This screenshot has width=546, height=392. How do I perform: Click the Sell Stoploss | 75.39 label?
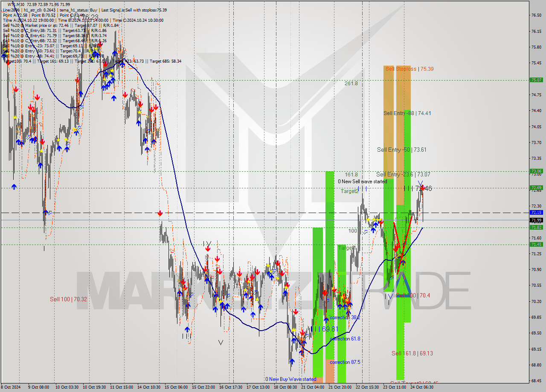(409, 69)
